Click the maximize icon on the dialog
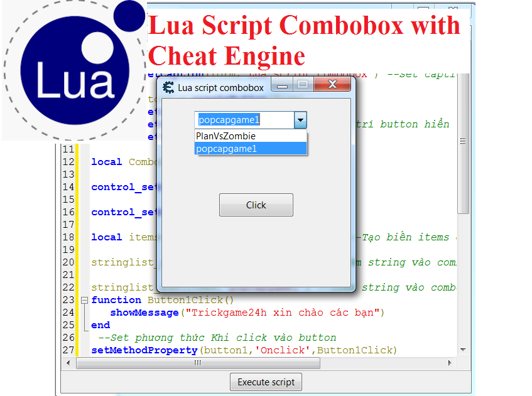 click(x=303, y=84)
